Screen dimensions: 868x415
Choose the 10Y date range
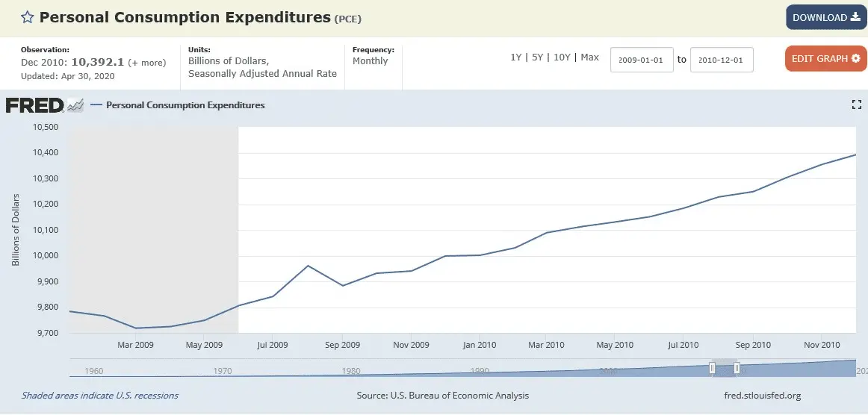(x=564, y=57)
